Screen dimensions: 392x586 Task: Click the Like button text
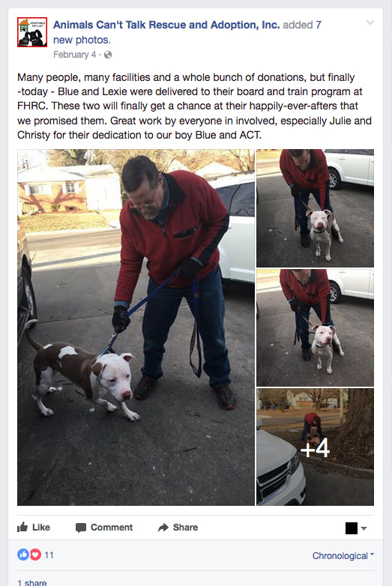(x=41, y=528)
